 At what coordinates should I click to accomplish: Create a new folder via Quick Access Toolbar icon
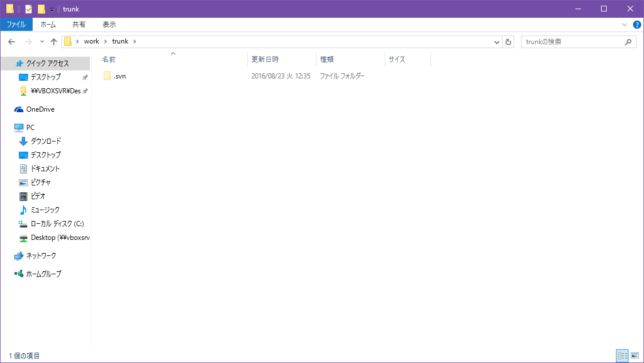(x=40, y=9)
